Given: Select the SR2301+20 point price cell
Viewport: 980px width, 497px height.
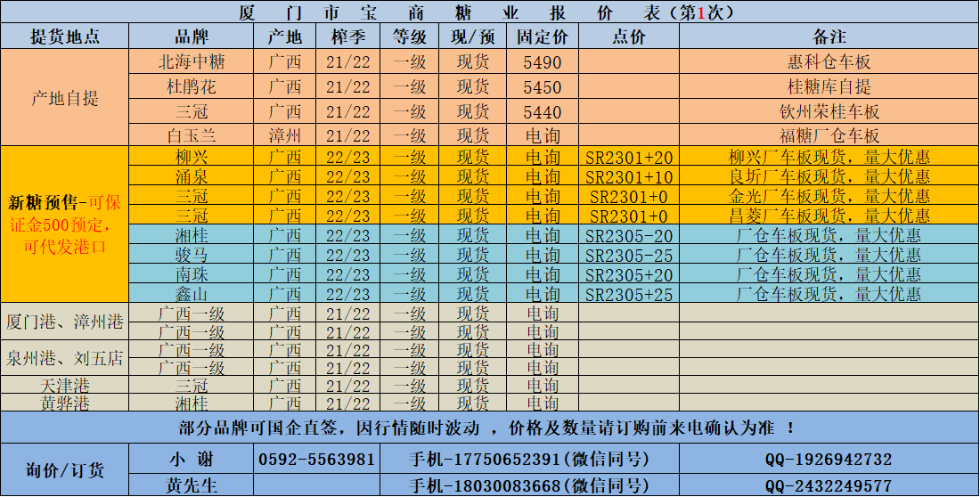Looking at the screenshot, I should point(629,157).
